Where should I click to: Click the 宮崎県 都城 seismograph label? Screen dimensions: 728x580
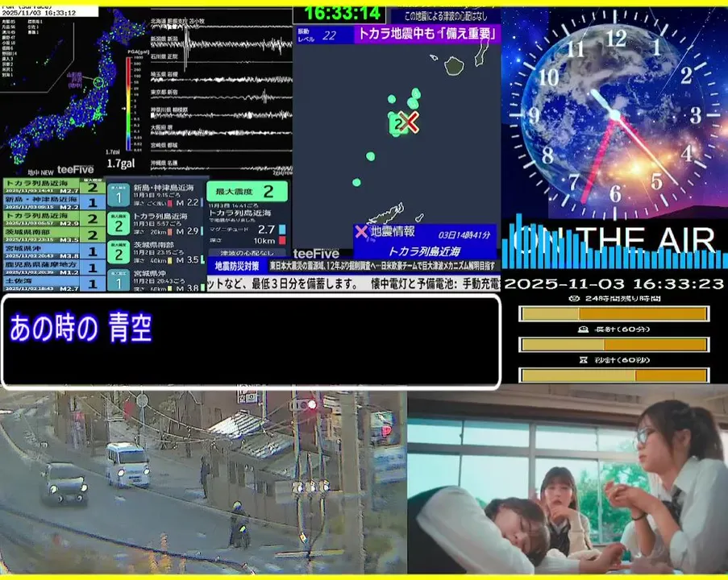[x=164, y=145]
